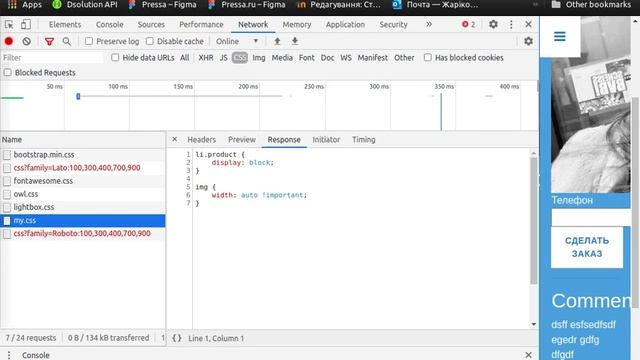Viewport: 640px width, 360px height.
Task: Open network search magnifier icon
Action: click(67, 41)
